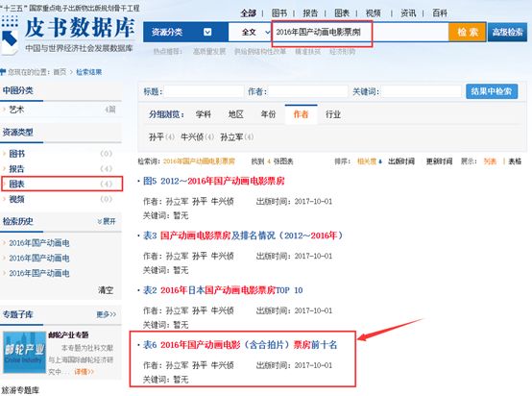Image resolution: width=532 pixels, height=396 pixels.
Task: Click the 高质量发展 hot keyword link
Action: tap(209, 52)
